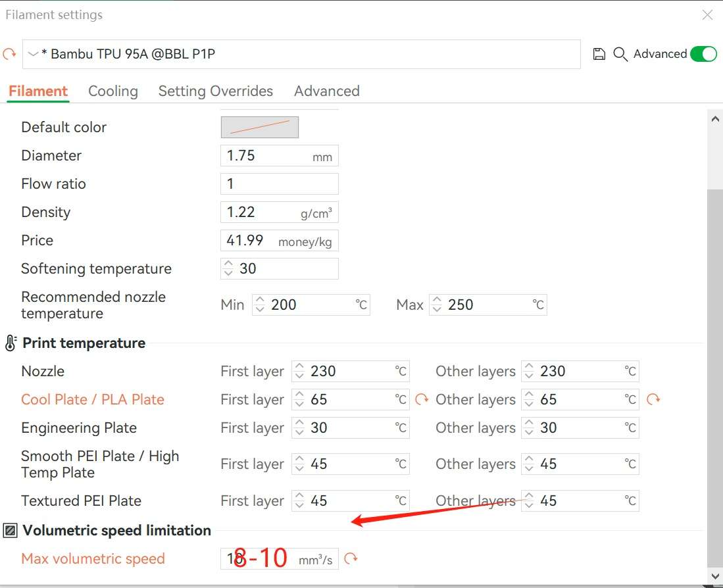723x588 pixels.
Task: Reset Cool Plate first layer temperature
Action: pyautogui.click(x=422, y=399)
